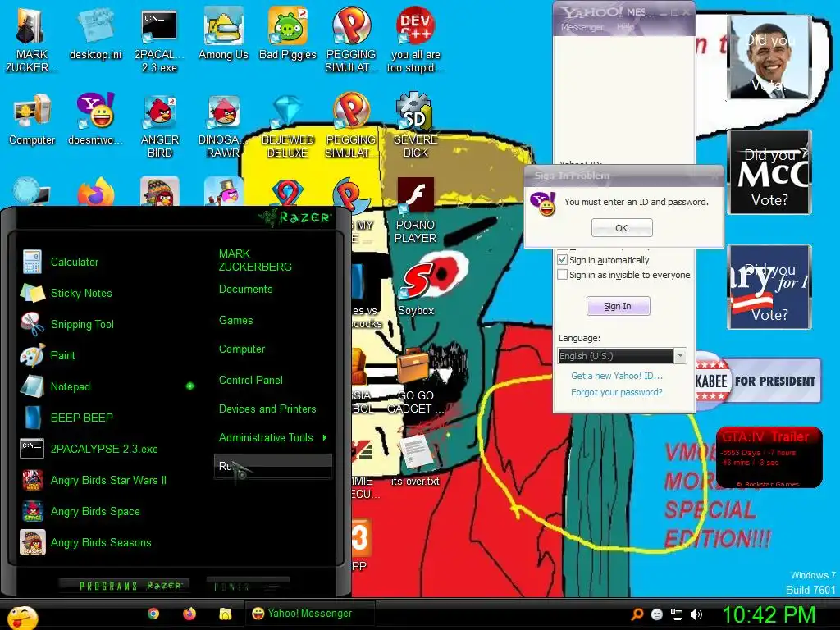Image resolution: width=840 pixels, height=630 pixels.
Task: Open Documents from the start menu
Action: point(246,290)
